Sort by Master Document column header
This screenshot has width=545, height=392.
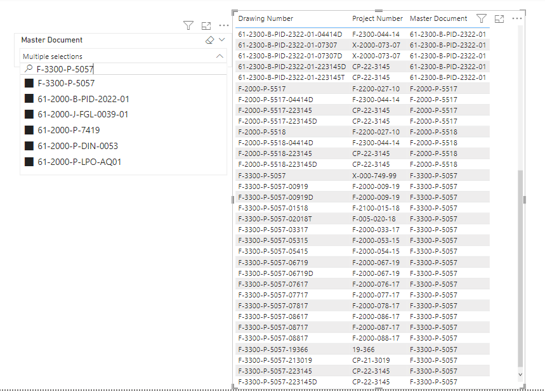438,18
